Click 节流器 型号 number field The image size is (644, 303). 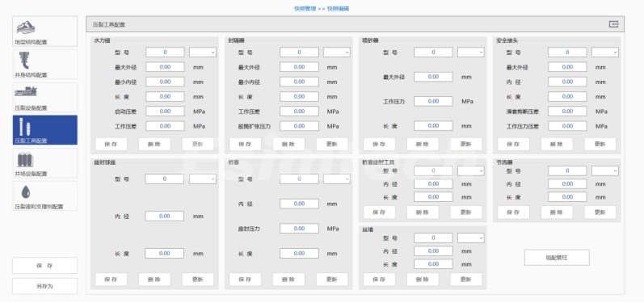(x=567, y=170)
